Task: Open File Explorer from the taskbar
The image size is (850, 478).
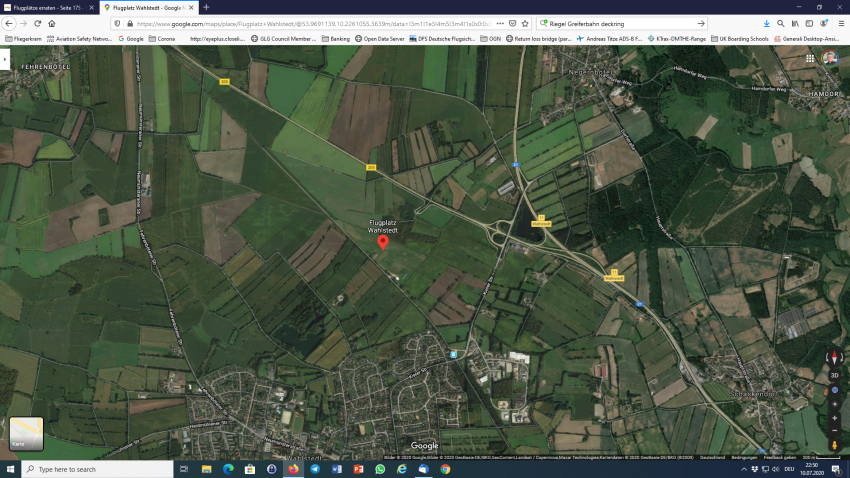Action: [x=206, y=469]
